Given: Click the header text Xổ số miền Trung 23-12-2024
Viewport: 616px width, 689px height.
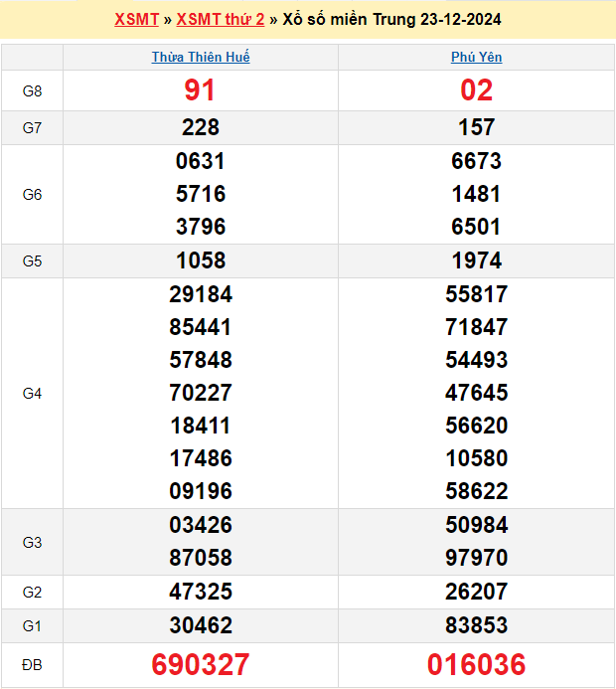Looking at the screenshot, I should point(391,20).
